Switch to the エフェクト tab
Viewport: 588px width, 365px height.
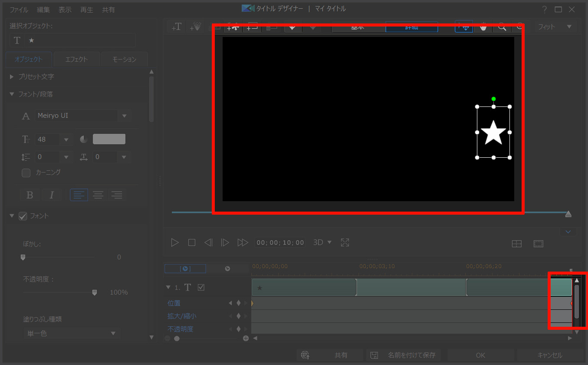[76, 60]
